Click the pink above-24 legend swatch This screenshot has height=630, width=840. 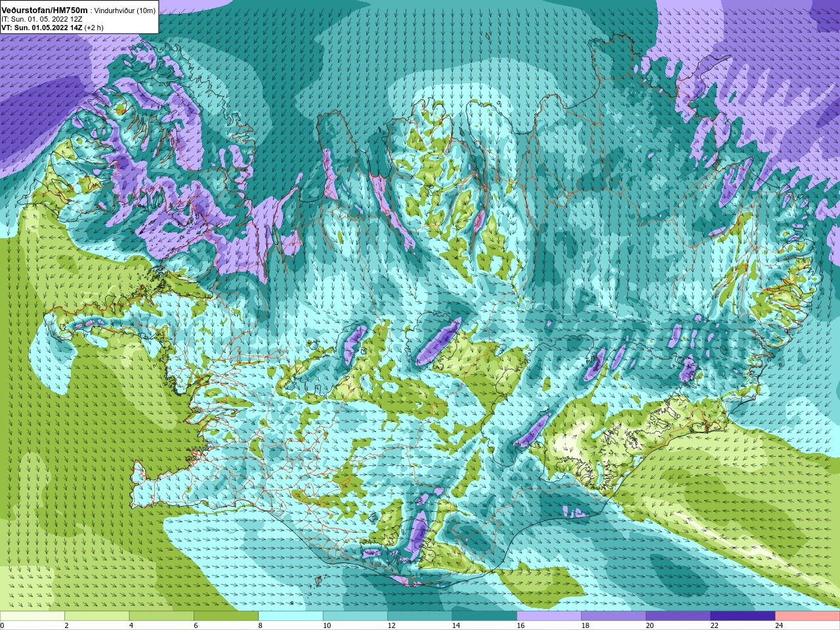[808, 616]
